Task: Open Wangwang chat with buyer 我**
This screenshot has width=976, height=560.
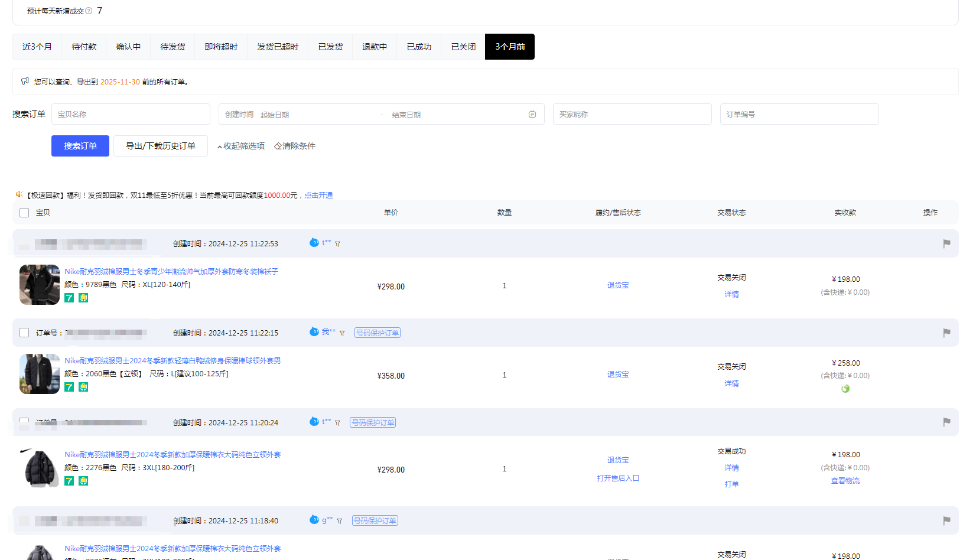Action: 314,331
